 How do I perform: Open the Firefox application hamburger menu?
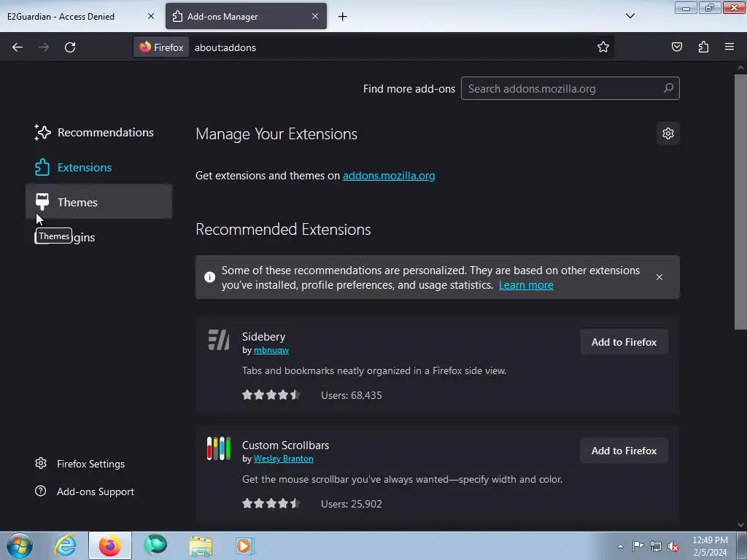[x=729, y=47]
